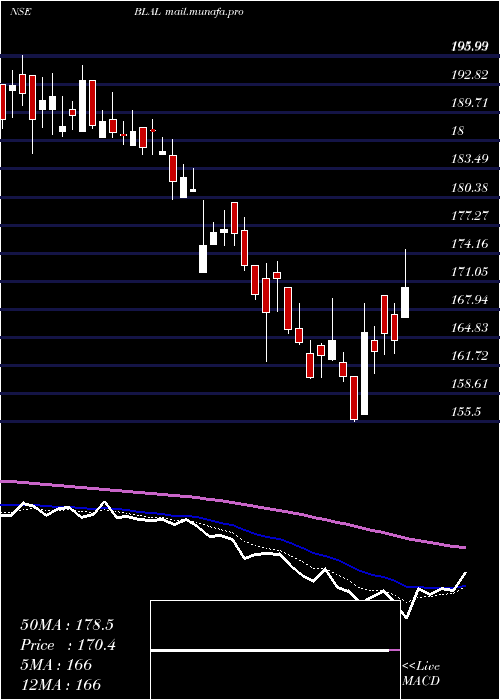Click the 177.27 price level label
Image resolution: width=500 pixels, height=700 pixels.
click(470, 216)
